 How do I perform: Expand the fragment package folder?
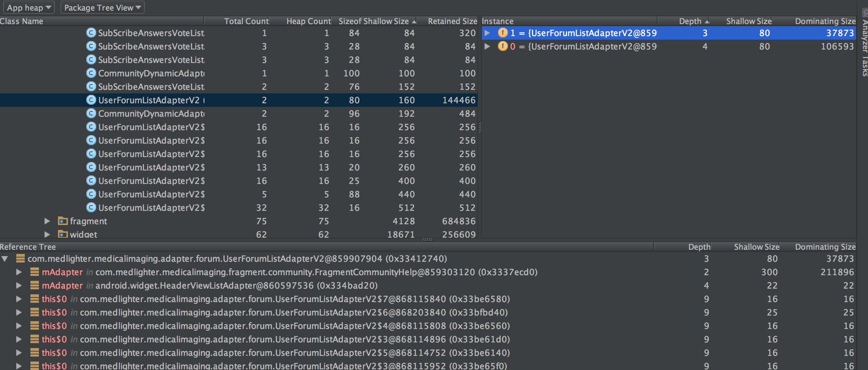tap(47, 221)
